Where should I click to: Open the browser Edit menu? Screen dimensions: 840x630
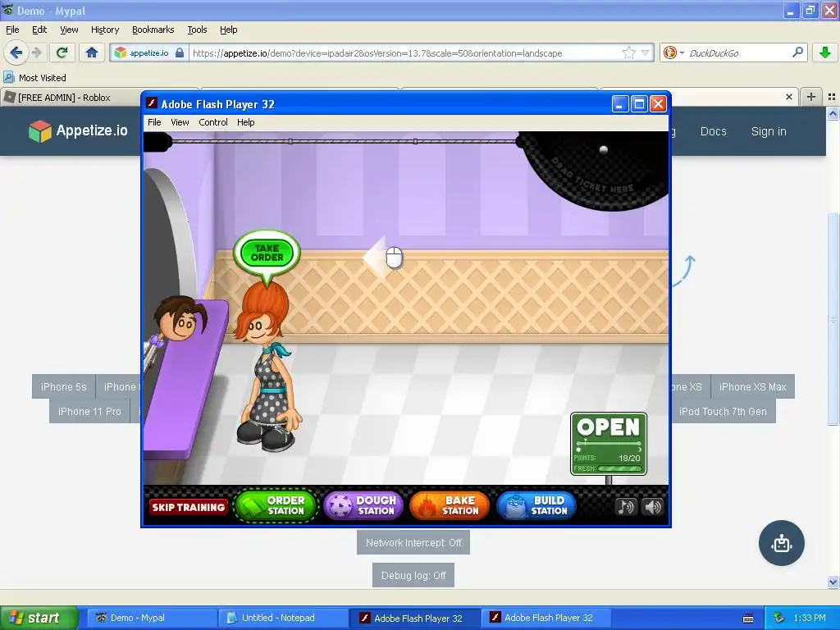coord(39,30)
